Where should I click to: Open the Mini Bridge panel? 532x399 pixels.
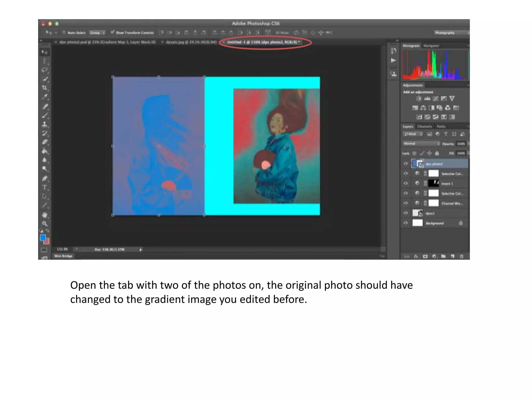click(x=63, y=256)
